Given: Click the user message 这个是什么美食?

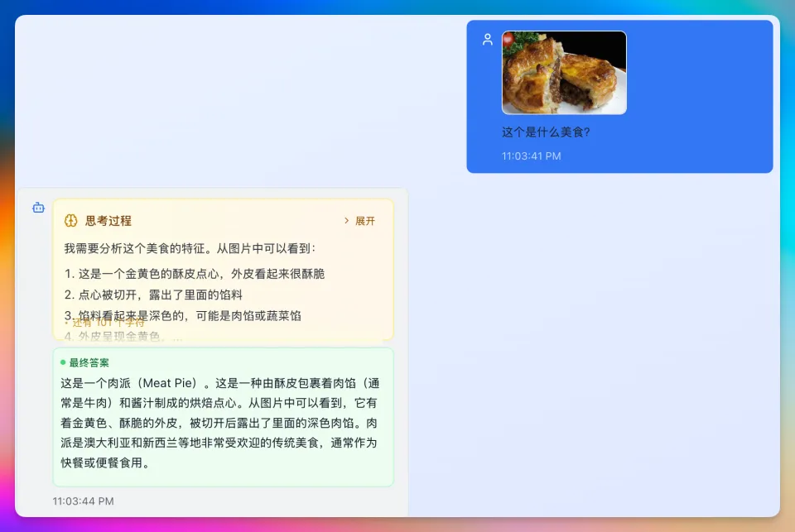Looking at the screenshot, I should [x=546, y=132].
